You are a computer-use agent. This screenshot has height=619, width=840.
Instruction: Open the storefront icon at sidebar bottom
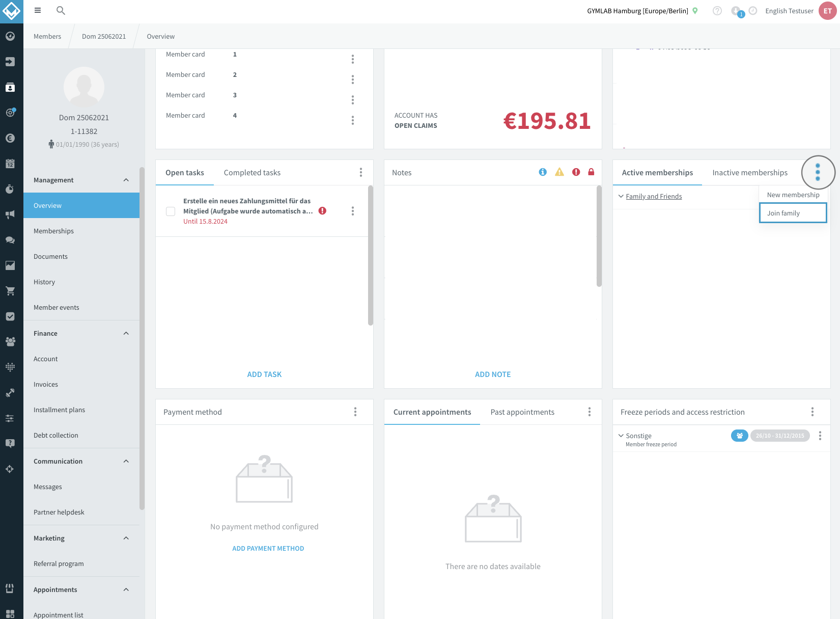click(10, 588)
